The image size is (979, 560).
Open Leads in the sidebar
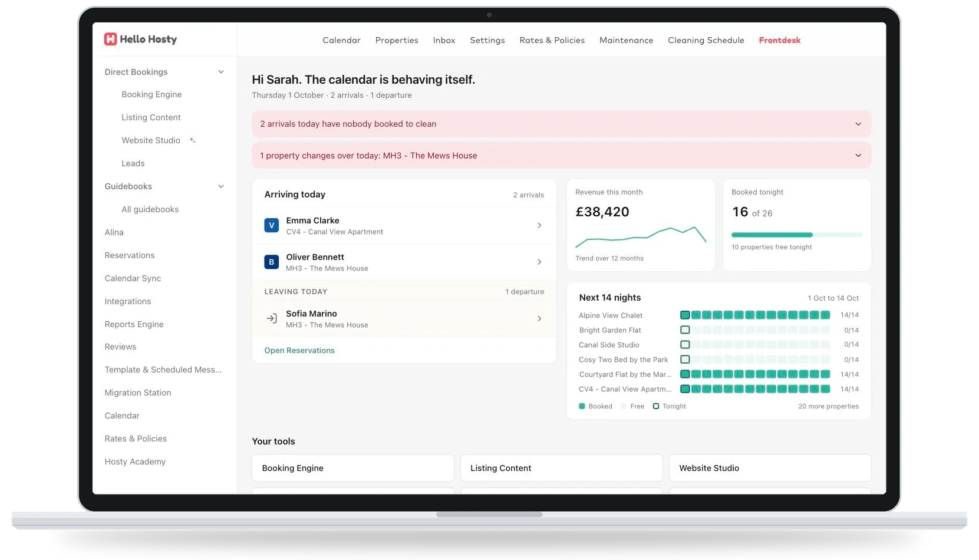[133, 163]
